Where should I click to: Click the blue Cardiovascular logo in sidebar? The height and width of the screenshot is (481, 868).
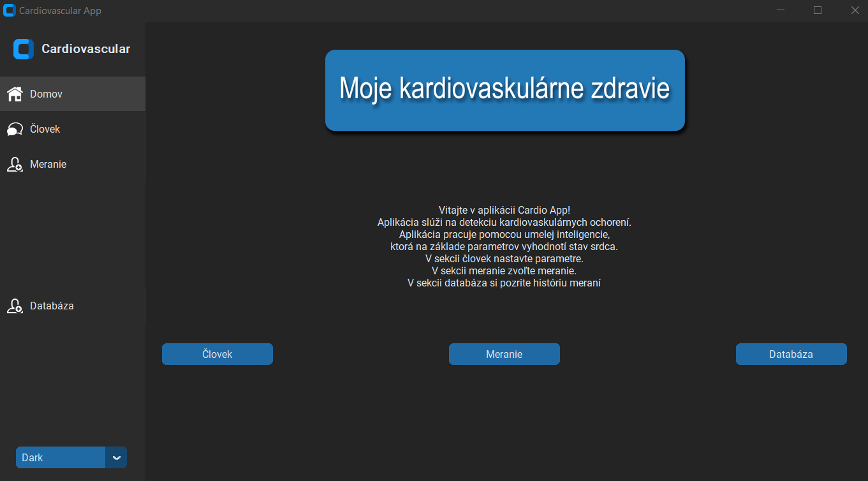[24, 48]
